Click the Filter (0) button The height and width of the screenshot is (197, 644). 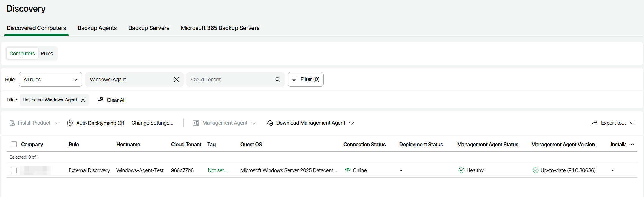[306, 79]
